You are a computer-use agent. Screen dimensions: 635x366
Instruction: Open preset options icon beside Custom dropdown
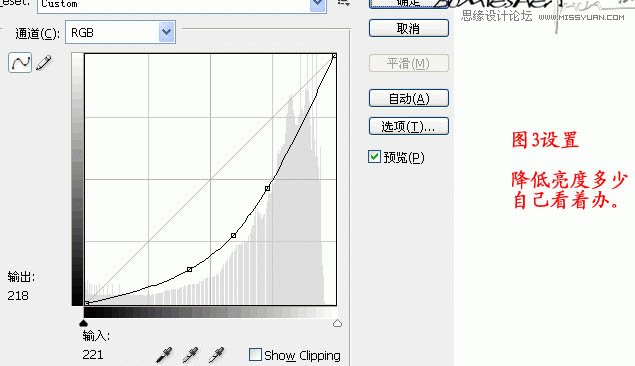coord(343,2)
